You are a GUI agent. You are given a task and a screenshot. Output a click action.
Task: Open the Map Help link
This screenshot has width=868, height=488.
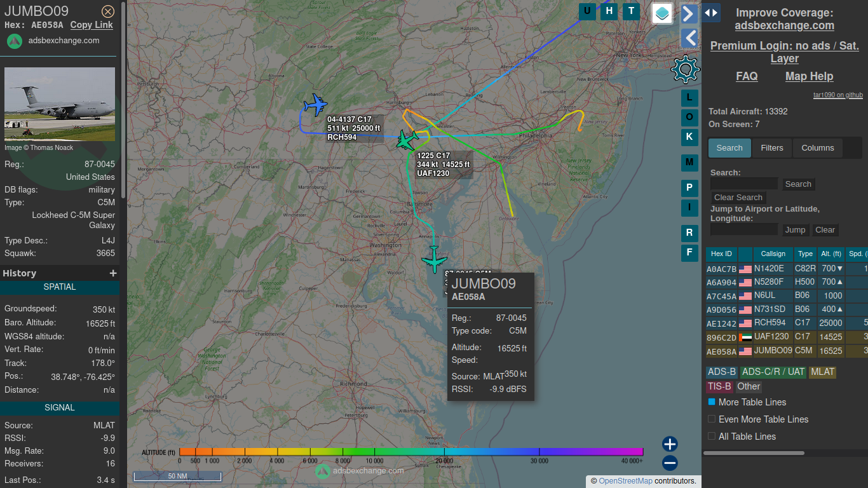pyautogui.click(x=809, y=76)
